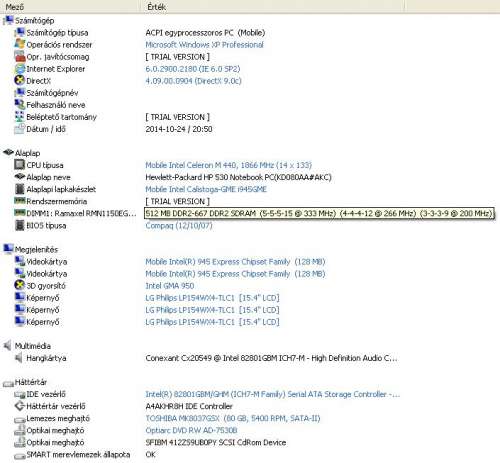
Task: Click the DirectX row icon
Action: click(20, 80)
